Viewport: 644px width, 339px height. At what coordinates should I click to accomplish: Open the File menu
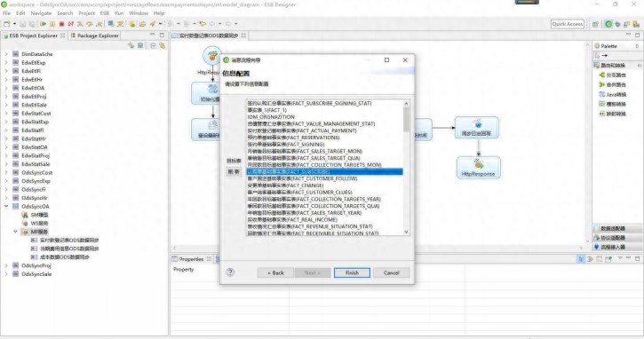(6, 13)
